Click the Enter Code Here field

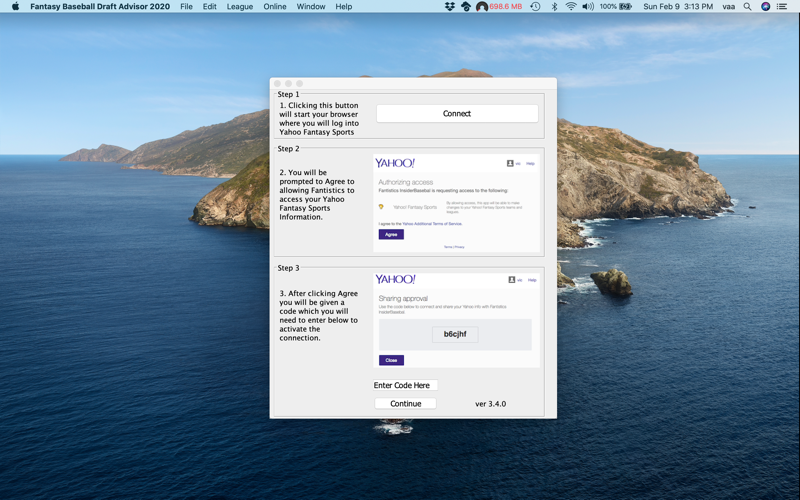point(405,385)
